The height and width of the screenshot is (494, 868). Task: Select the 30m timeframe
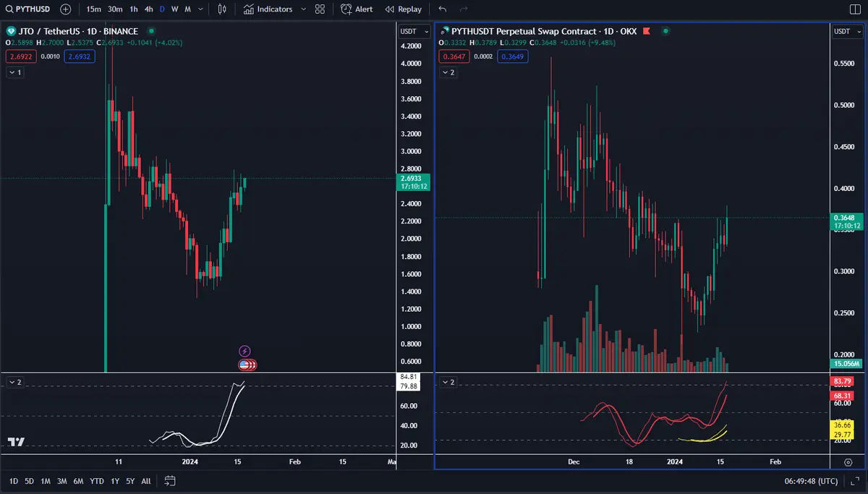(x=115, y=9)
